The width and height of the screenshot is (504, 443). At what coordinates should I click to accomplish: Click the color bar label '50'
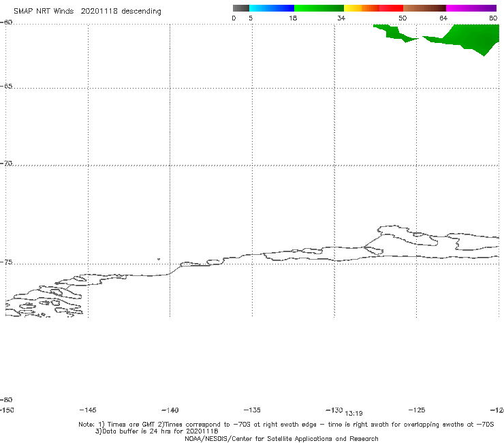403,18
